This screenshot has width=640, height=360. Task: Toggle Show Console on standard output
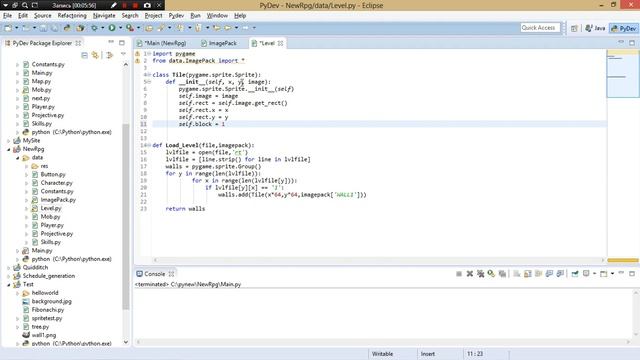click(x=549, y=274)
